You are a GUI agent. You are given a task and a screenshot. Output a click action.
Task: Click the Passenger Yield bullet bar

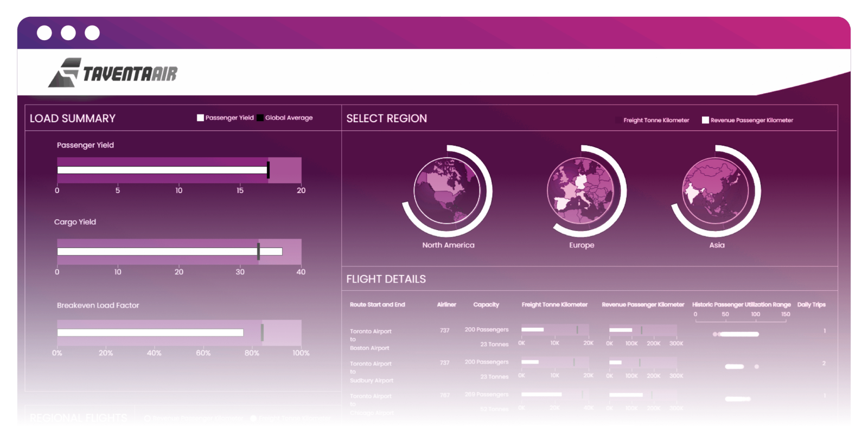pyautogui.click(x=179, y=170)
